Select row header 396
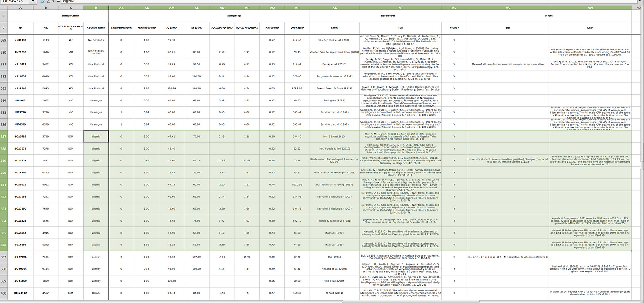This screenshot has width=644, height=303. coord(4,245)
